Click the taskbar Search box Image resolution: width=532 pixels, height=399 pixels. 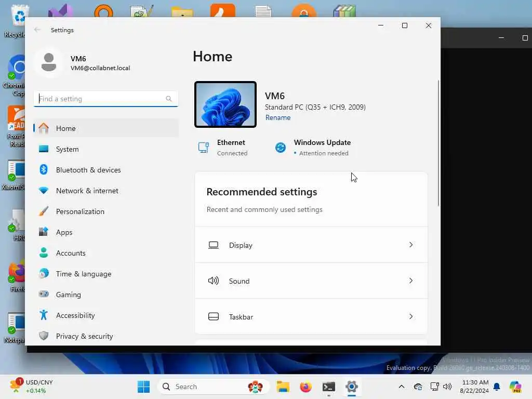click(x=213, y=387)
